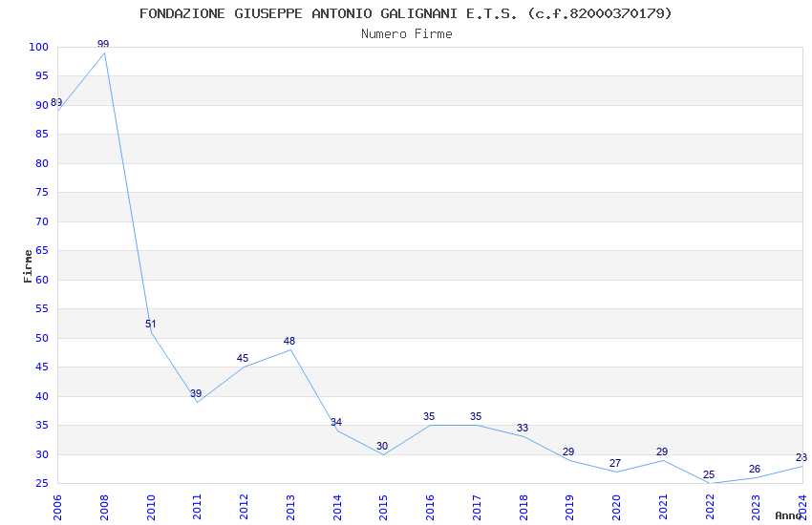Image resolution: width=812 pixels, height=525 pixels.
Task: Click the x-axis year label 2023
Action: click(756, 508)
